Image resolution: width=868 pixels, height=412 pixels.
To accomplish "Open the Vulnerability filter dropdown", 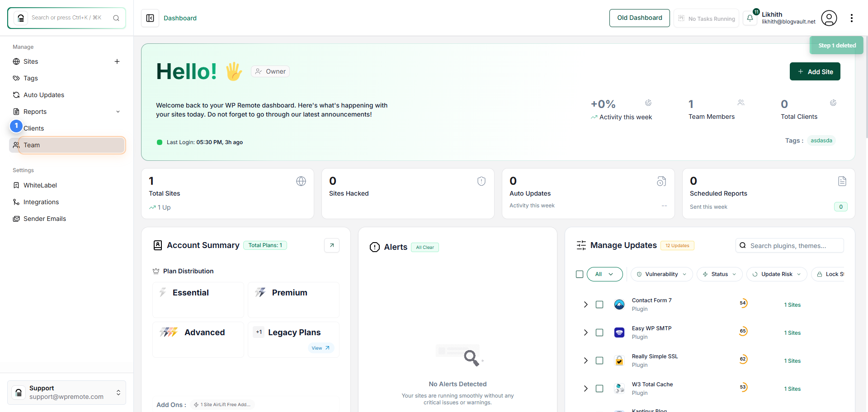I will coord(661,274).
